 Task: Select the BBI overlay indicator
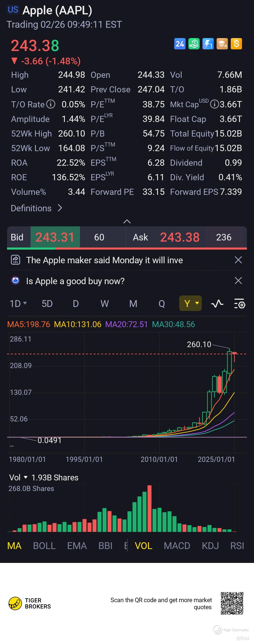point(105,546)
